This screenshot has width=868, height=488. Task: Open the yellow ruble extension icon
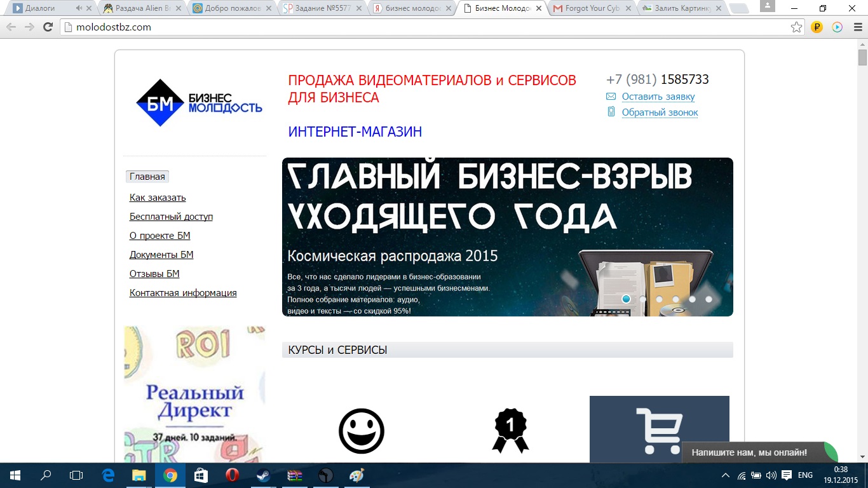(817, 27)
